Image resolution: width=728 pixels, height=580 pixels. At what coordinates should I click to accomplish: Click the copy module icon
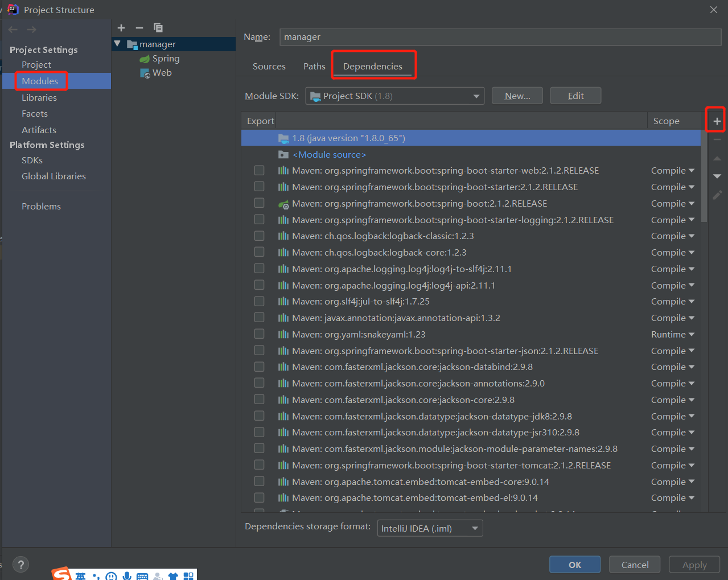pos(158,28)
